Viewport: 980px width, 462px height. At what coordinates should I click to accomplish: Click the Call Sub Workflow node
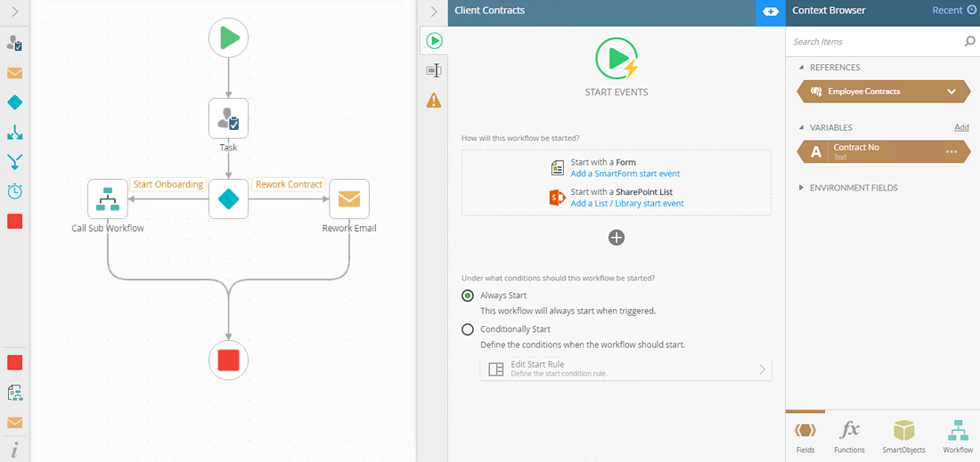[x=107, y=199]
